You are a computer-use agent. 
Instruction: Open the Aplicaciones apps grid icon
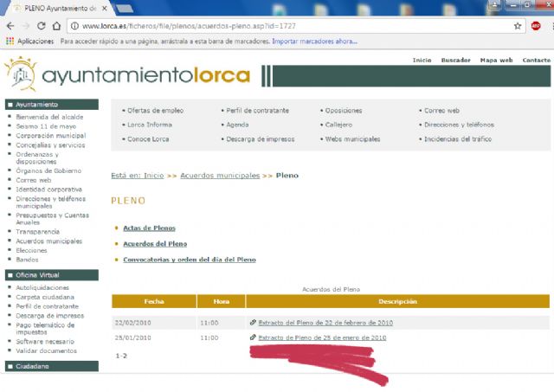pyautogui.click(x=10, y=41)
